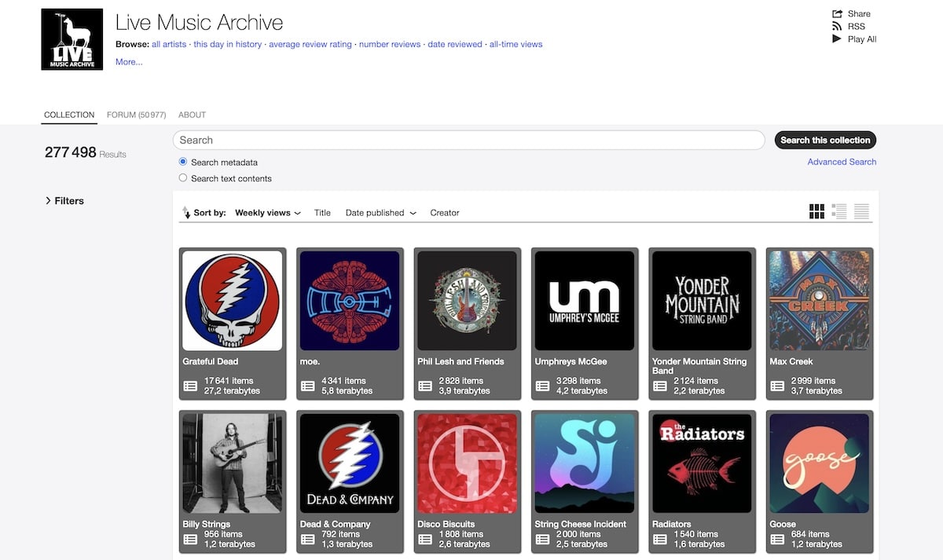Open the COLLECTION tab
This screenshot has width=943, height=560.
(69, 115)
